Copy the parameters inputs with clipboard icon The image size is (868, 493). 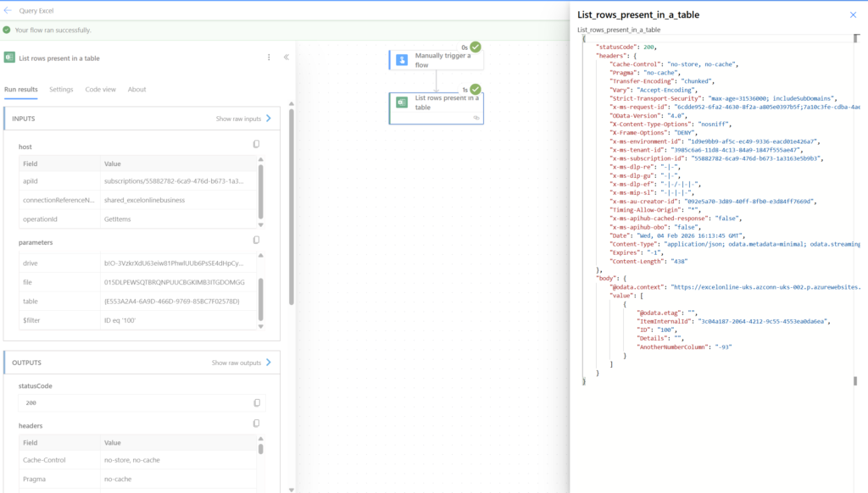click(x=256, y=240)
